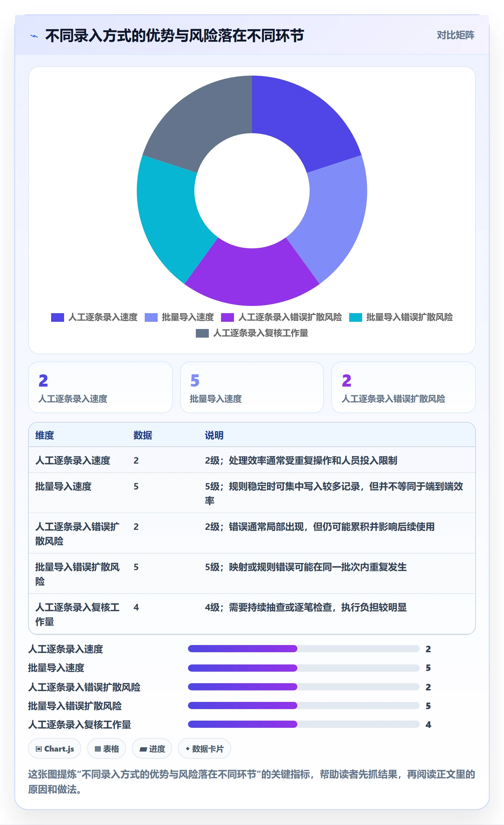Toggle legend swatch for 批量导入错误扩散风险
Viewport: 504px width, 825px height.
pos(356,317)
